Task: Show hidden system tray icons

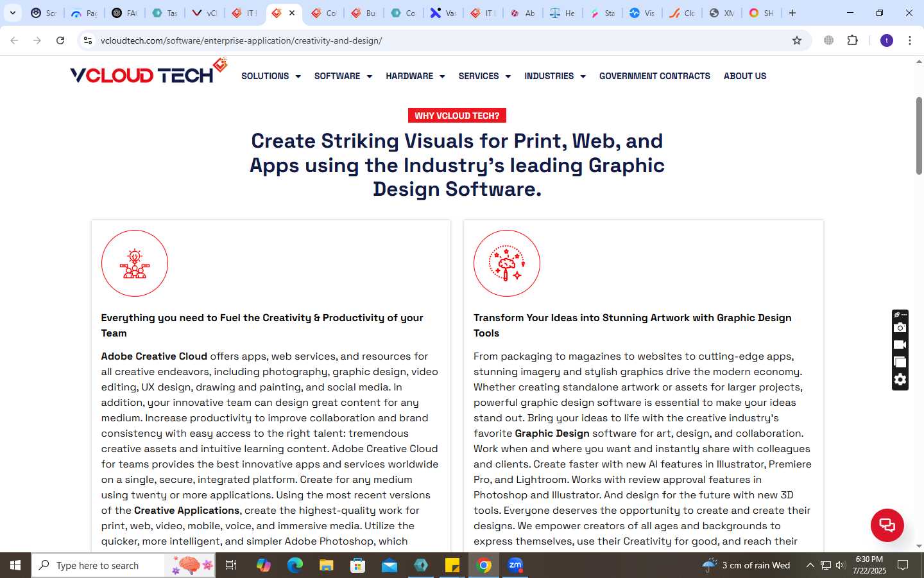Action: coord(810,565)
